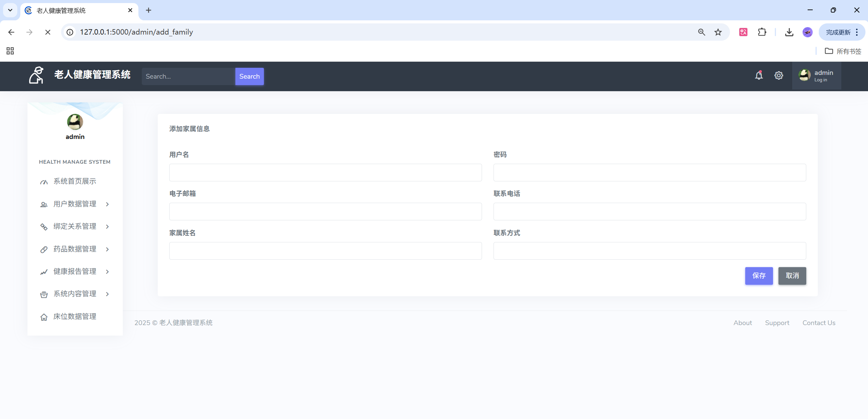Open the 床位数据管理 sidebar item
The height and width of the screenshot is (419, 868).
click(75, 317)
